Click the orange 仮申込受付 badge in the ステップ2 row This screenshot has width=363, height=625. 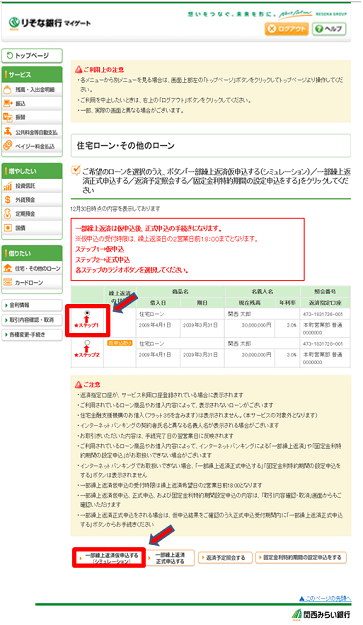point(120,343)
